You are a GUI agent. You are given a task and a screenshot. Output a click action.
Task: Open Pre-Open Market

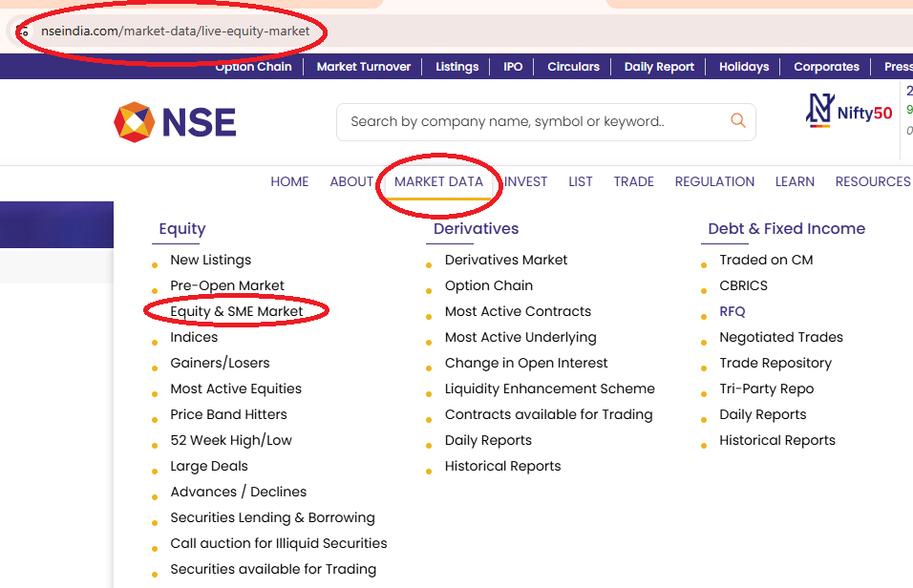(226, 284)
